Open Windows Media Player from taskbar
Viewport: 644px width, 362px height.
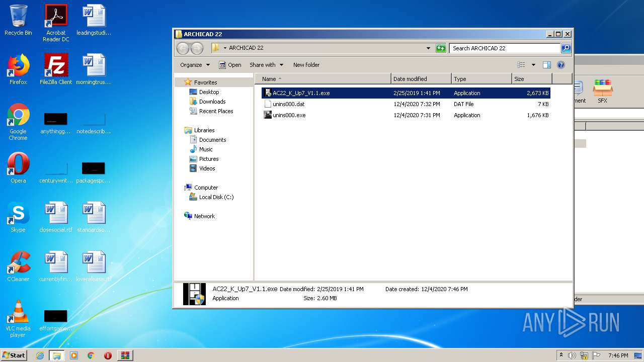[x=74, y=355]
